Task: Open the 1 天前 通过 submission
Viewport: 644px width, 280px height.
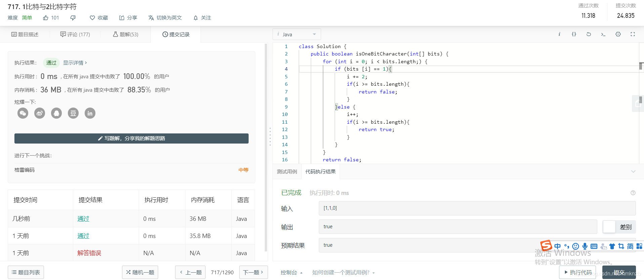Action: [83, 236]
